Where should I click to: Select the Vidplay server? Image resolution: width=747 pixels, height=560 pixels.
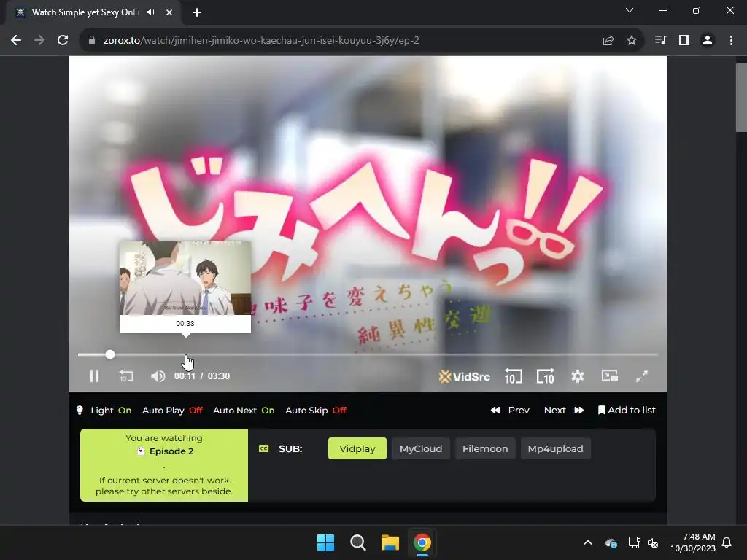[357, 448]
